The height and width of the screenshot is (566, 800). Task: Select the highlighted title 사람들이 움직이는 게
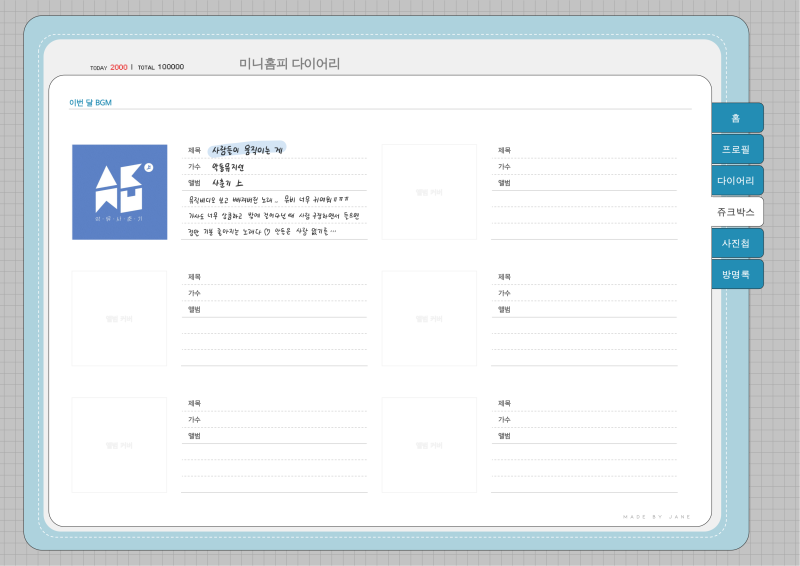(x=247, y=150)
